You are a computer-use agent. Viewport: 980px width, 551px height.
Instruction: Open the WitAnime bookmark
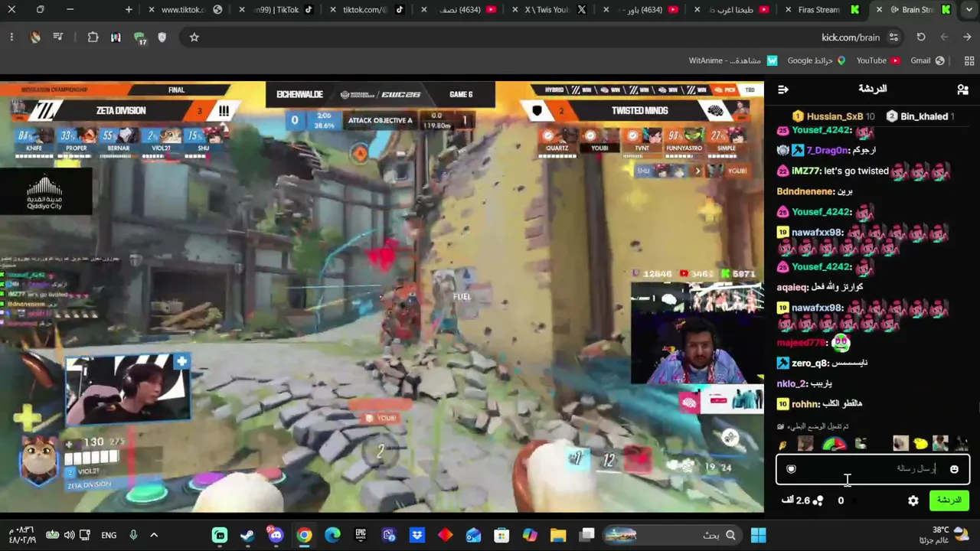[733, 60]
